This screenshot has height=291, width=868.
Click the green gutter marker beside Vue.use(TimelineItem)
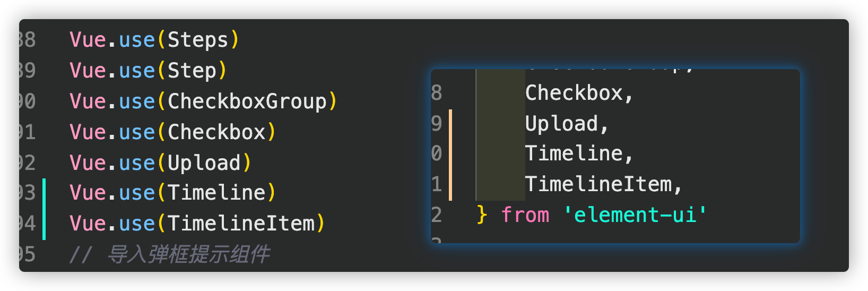point(44,224)
